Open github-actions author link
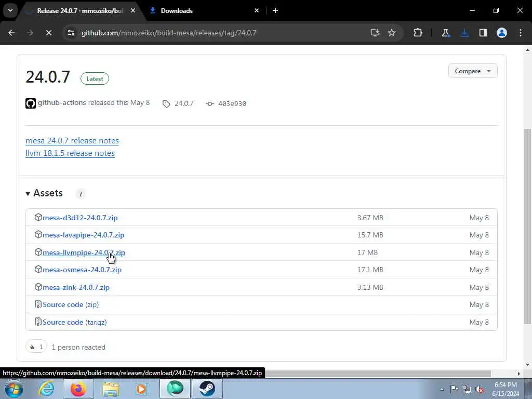The height and width of the screenshot is (399, 532). 62,102
